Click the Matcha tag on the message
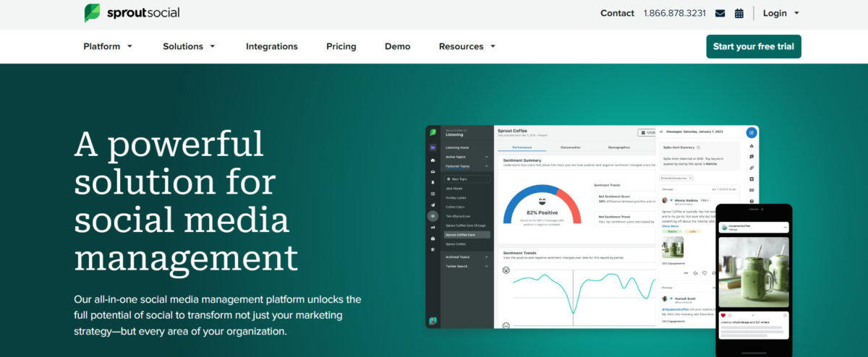The height and width of the screenshot is (357, 868). pyautogui.click(x=672, y=231)
